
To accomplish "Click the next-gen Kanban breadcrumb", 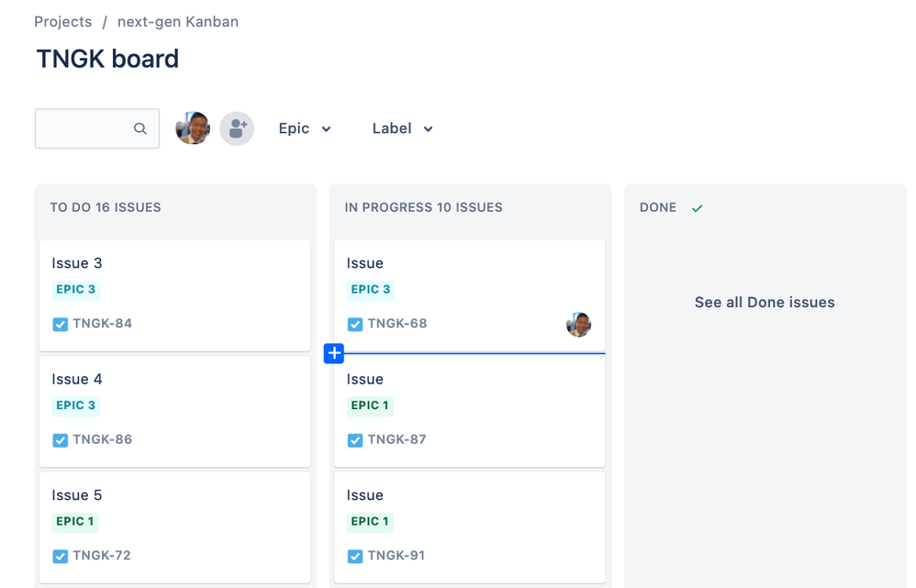I will tap(177, 21).
